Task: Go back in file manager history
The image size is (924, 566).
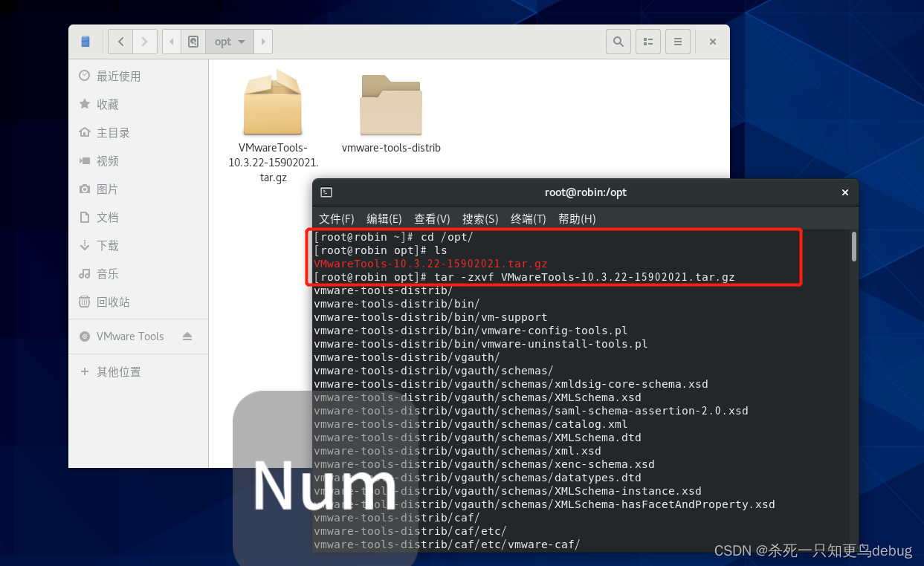Action: point(120,42)
